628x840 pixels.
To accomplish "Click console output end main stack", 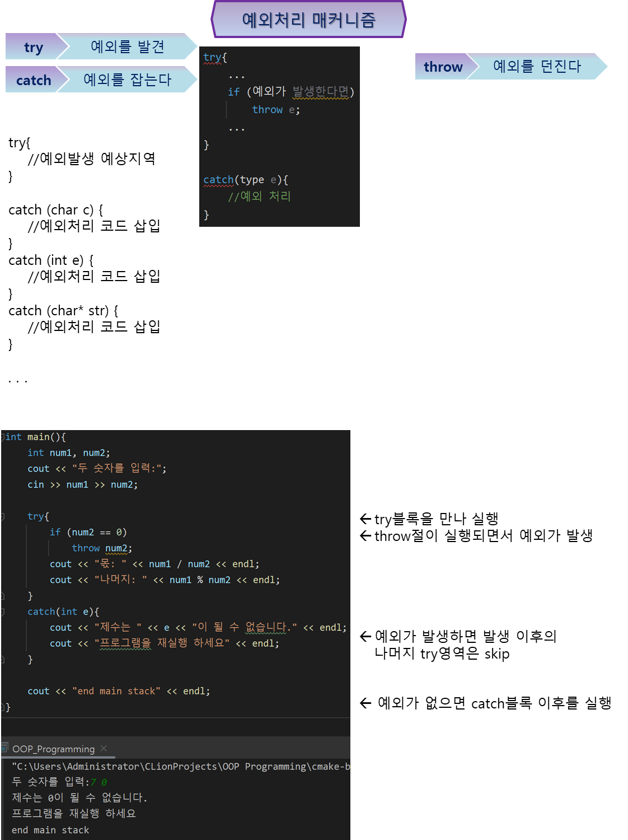I will (x=50, y=830).
